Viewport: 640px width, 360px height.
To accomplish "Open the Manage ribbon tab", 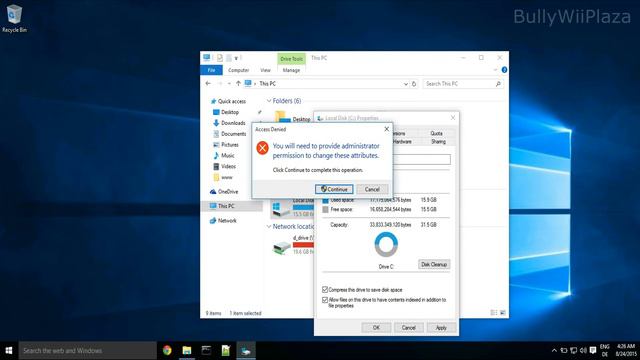I will tap(291, 70).
